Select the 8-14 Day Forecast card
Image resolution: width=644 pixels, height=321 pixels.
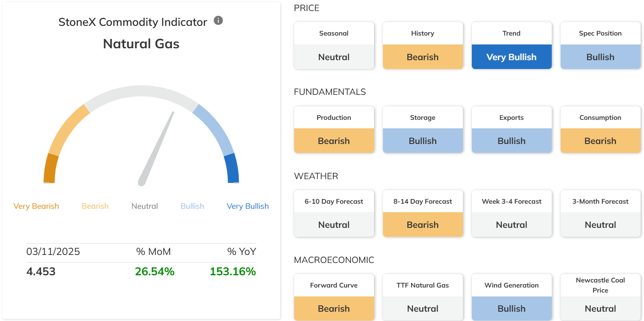(x=423, y=213)
